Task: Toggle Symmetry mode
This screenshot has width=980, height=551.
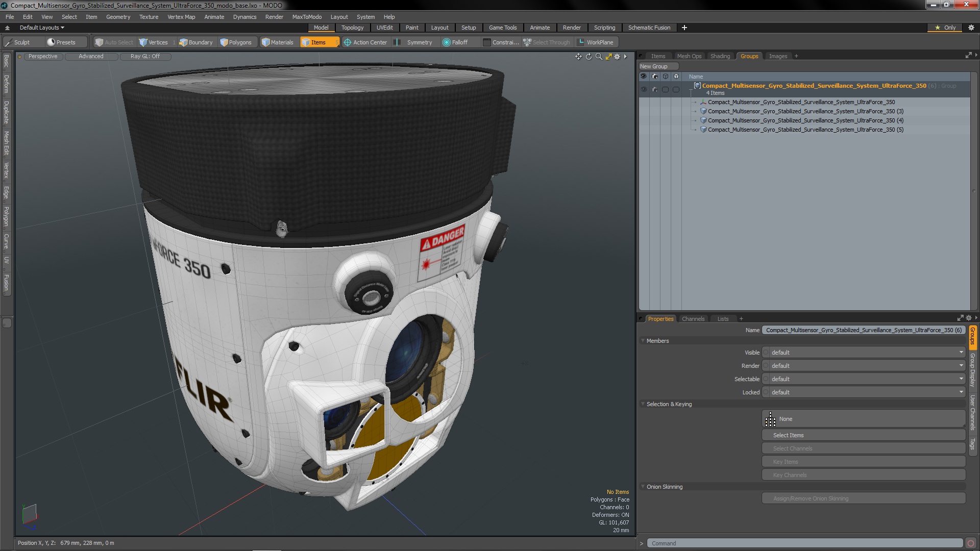Action: 414,42
